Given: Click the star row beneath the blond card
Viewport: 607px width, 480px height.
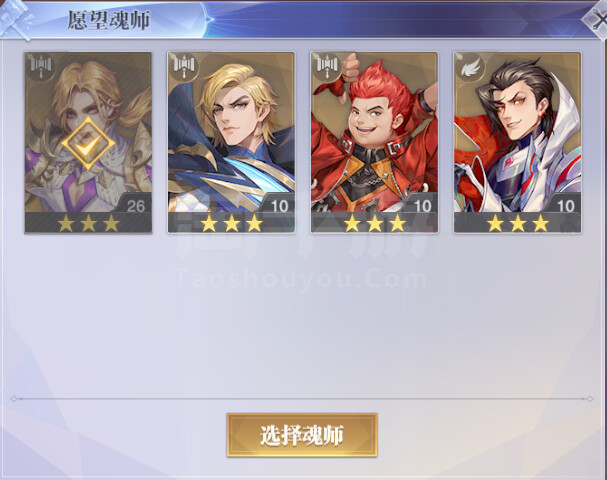Looking at the screenshot, I should (x=231, y=223).
